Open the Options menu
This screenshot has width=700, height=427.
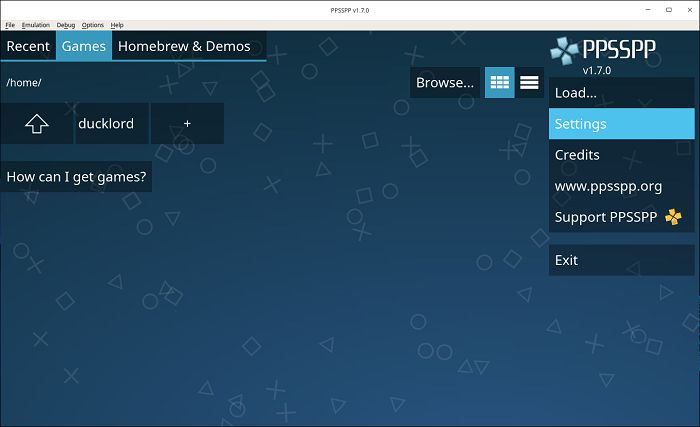(92, 25)
